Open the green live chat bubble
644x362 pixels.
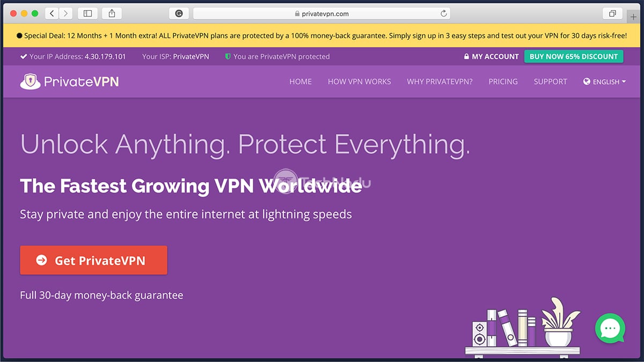(610, 329)
